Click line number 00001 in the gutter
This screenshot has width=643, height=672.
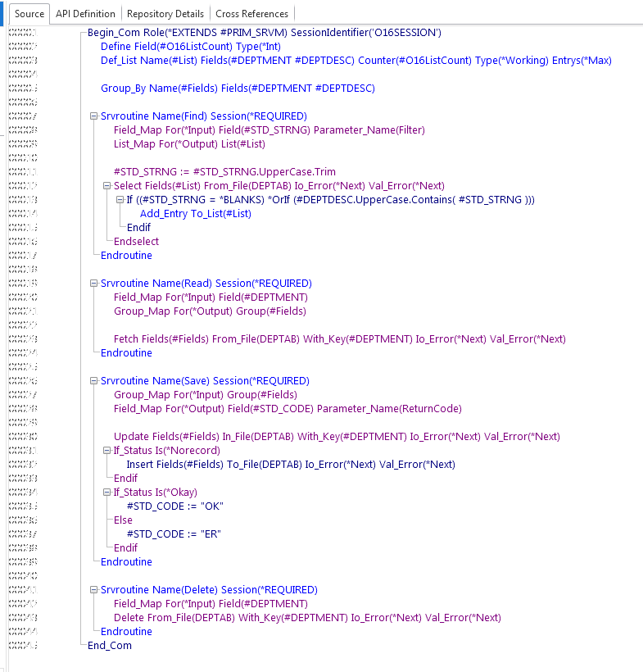[x=23, y=33]
